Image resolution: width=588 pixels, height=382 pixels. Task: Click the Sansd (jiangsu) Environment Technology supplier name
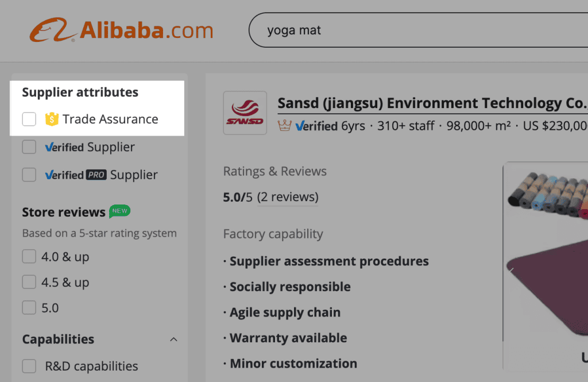pyautogui.click(x=402, y=103)
